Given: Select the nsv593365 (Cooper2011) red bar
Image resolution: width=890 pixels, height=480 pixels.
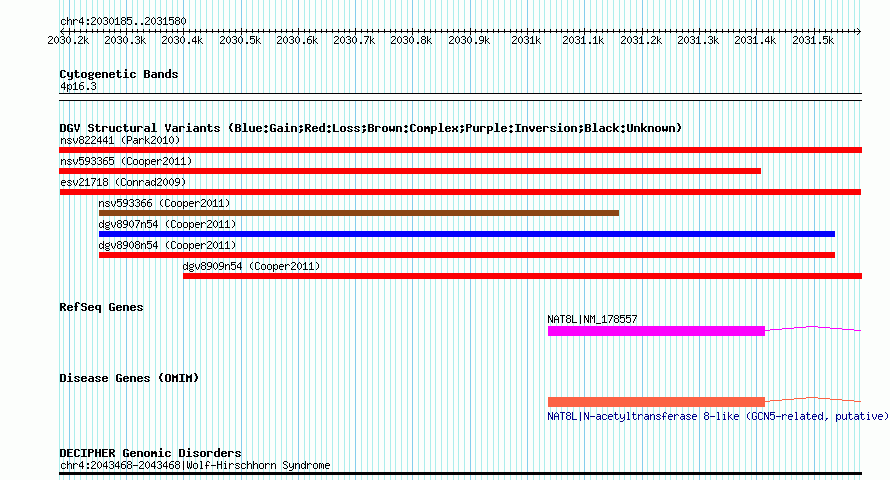Looking at the screenshot, I should point(410,171).
